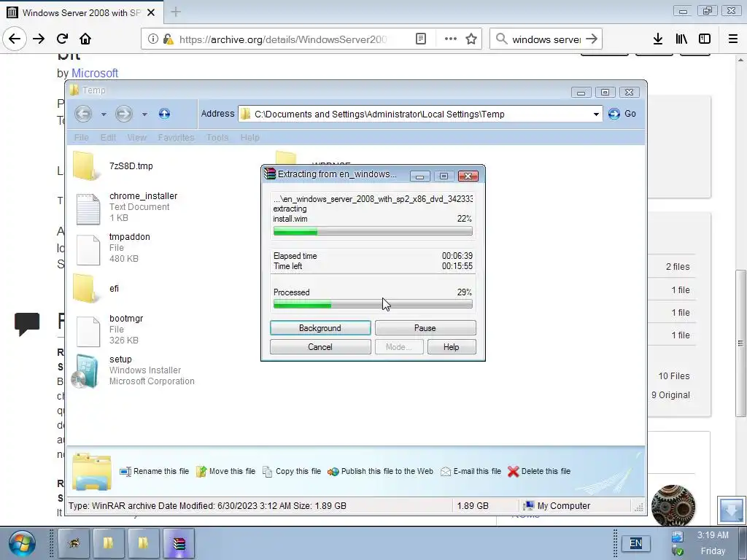The image size is (747, 560).
Task: Reload the archive.org page
Action: coord(62,39)
